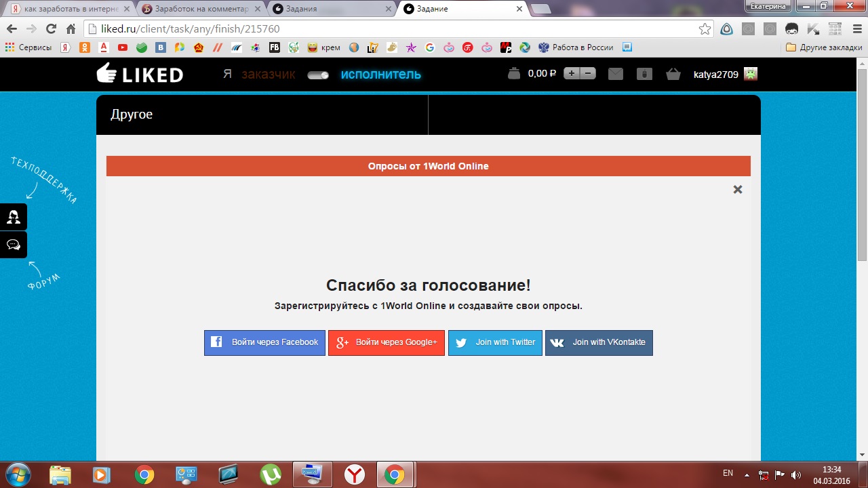Open the Sberbank bookmark icon
The height and width of the screenshot is (488, 868).
[142, 47]
